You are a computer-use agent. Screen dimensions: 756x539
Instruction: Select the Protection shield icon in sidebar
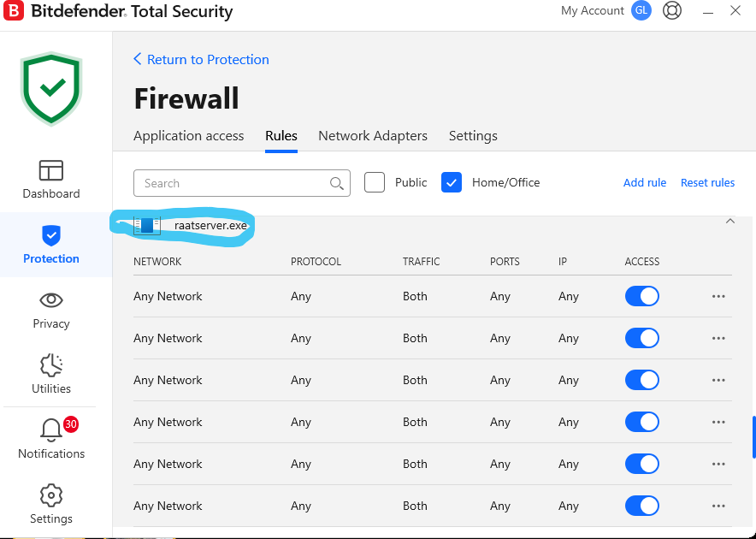(51, 235)
